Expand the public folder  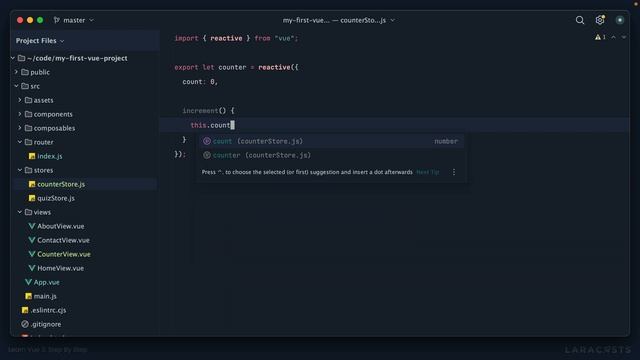coord(16,72)
